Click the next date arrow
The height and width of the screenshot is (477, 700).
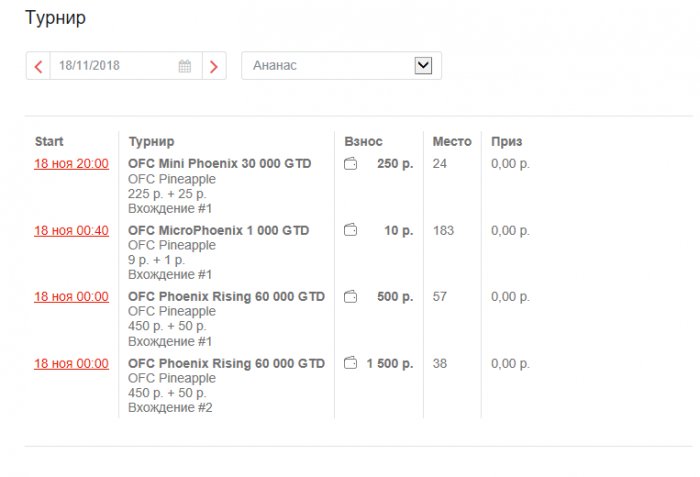(214, 66)
